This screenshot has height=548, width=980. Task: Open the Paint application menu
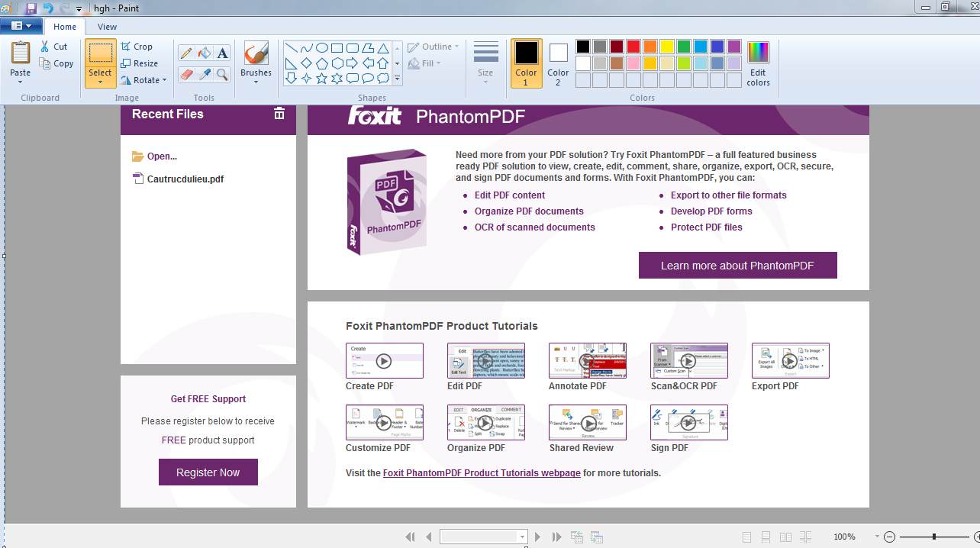[x=21, y=25]
